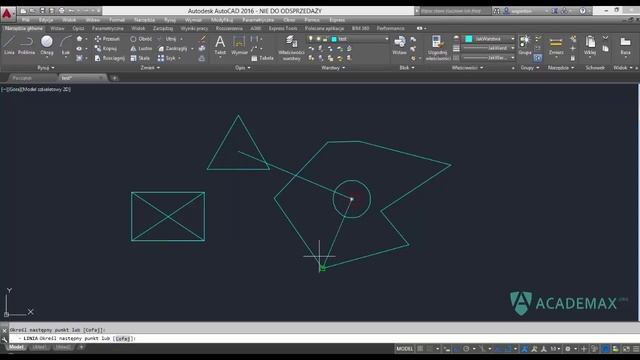Viewport: 640px width, 360px height.
Task: Click the Zmierz (measure) tool
Action: pos(556,45)
